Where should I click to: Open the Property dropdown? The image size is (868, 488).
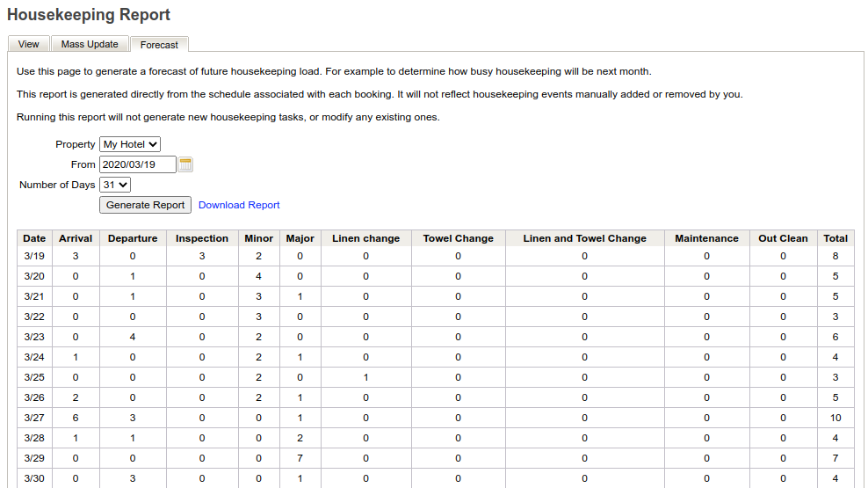130,144
